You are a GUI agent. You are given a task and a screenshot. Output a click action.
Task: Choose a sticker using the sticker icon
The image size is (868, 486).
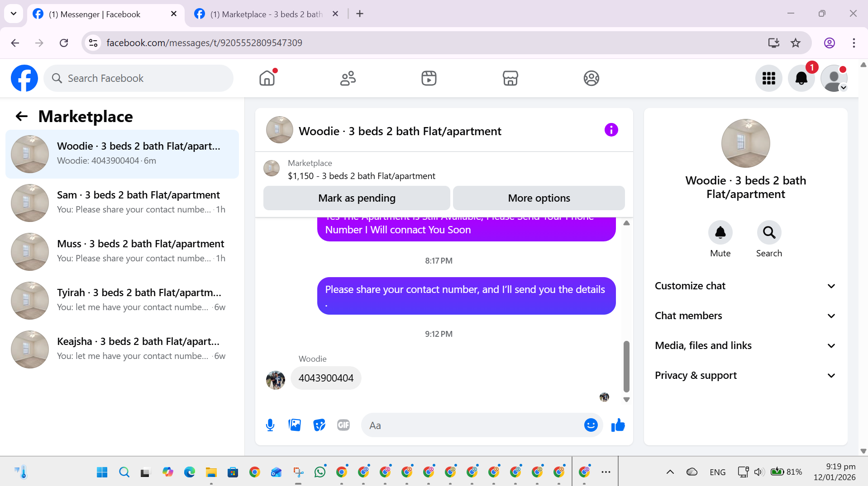click(x=319, y=425)
